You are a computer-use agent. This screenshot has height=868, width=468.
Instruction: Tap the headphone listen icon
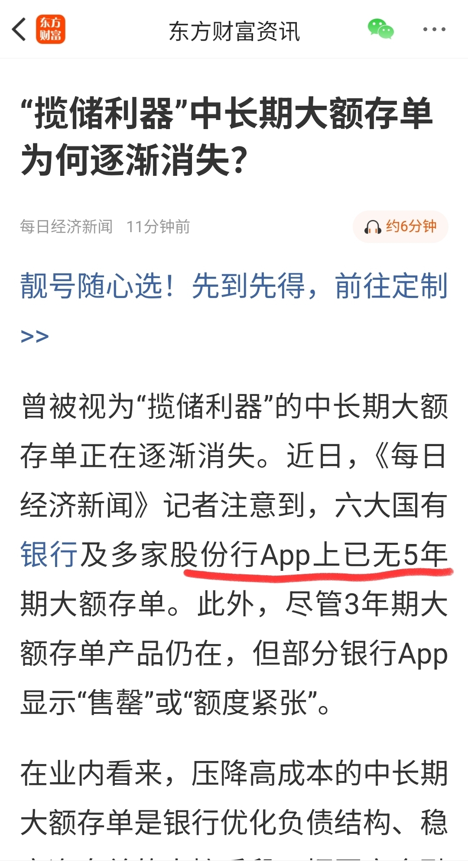[372, 227]
